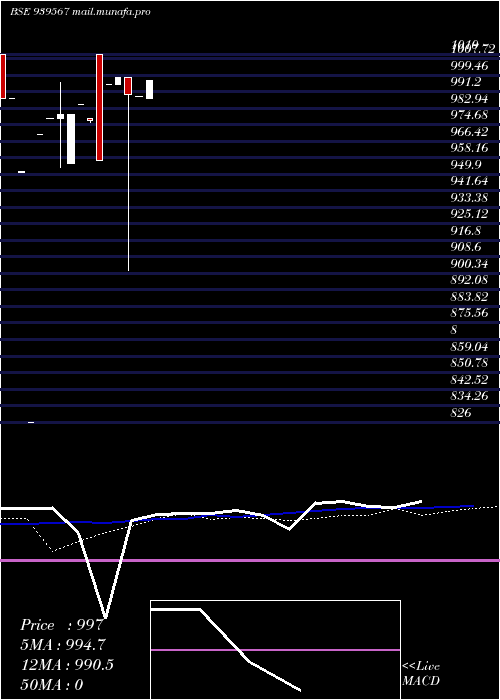Select the 12MA : 990.5 readout
This screenshot has width=500, height=700.
click(67, 665)
